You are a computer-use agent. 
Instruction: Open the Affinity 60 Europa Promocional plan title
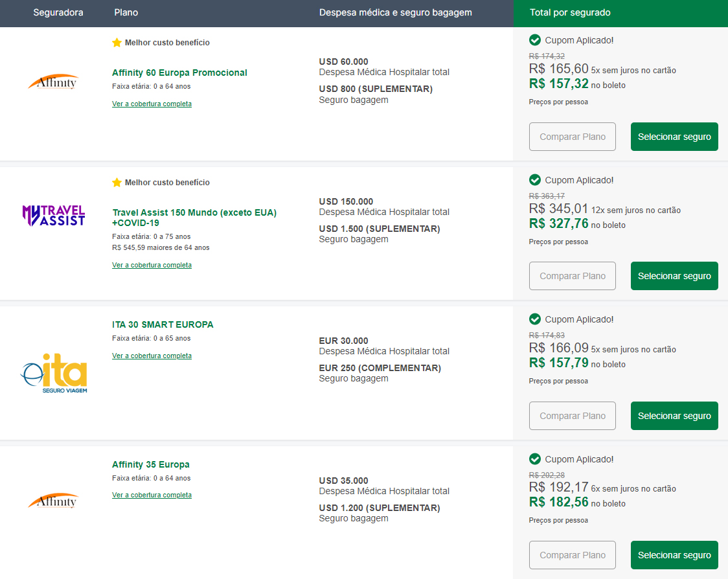pyautogui.click(x=179, y=73)
